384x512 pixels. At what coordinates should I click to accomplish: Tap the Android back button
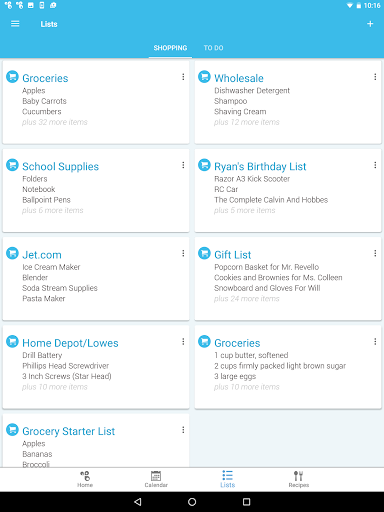click(x=138, y=502)
